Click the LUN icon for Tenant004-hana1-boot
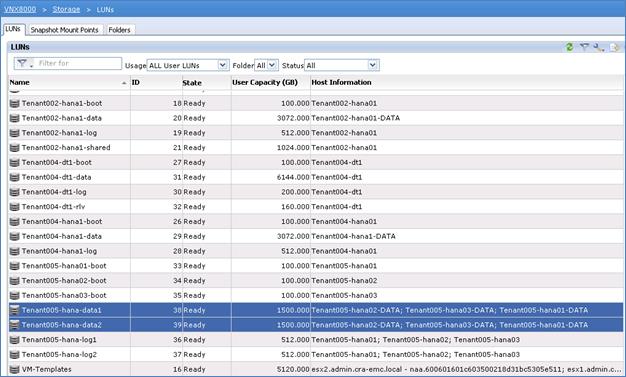 pyautogui.click(x=14, y=222)
